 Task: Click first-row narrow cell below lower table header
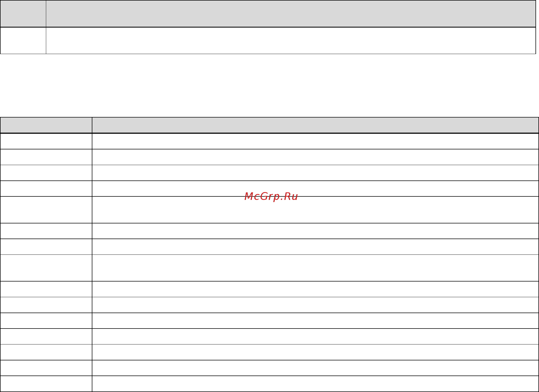click(x=46, y=141)
